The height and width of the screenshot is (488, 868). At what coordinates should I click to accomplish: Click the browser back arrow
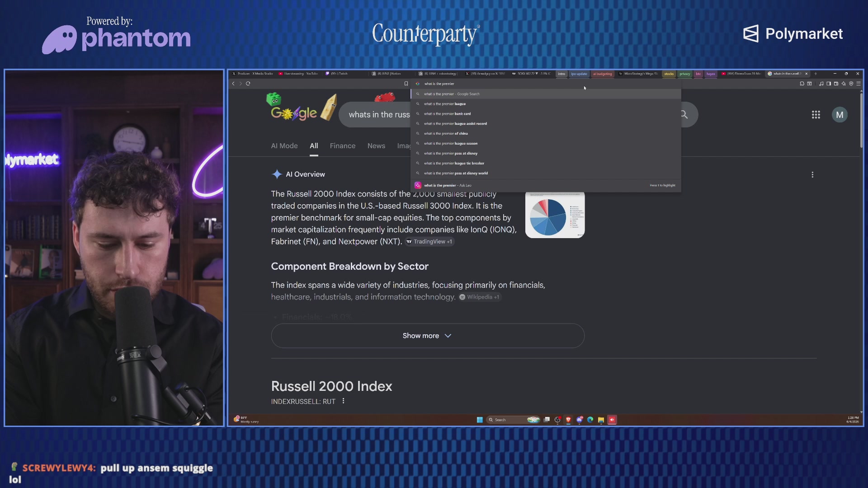(x=233, y=84)
